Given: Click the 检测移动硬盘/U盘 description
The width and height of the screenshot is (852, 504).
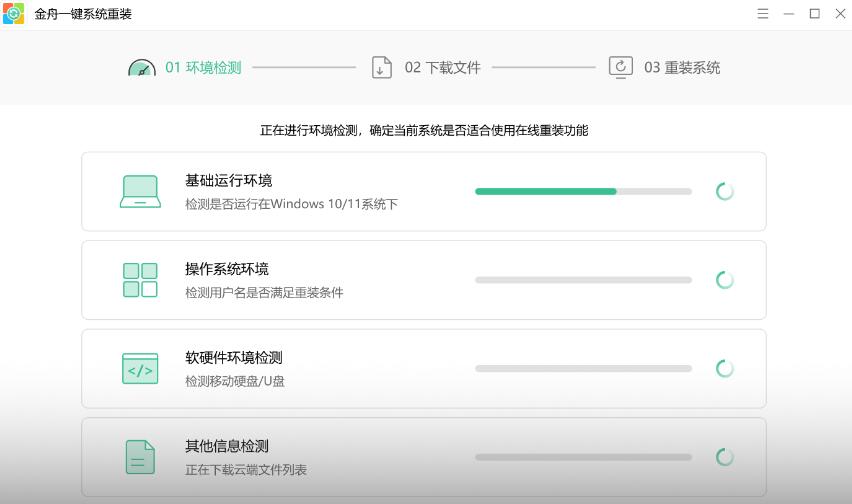Looking at the screenshot, I should (235, 381).
